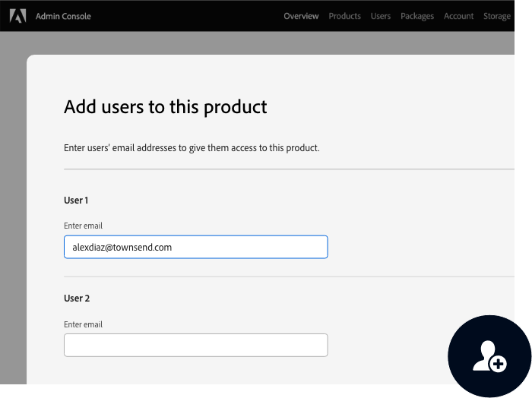
Task: Open the Packages tab
Action: coord(417,16)
